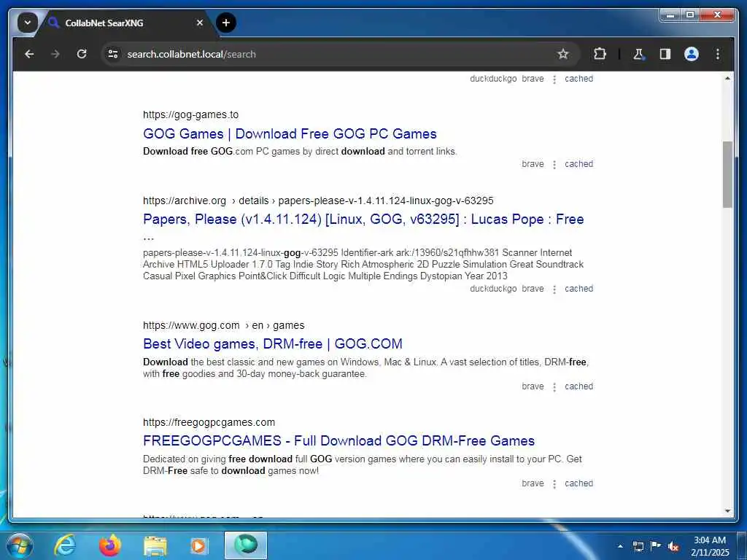Open cached version of GOG.COM result
Image resolution: width=747 pixels, height=560 pixels.
point(578,386)
